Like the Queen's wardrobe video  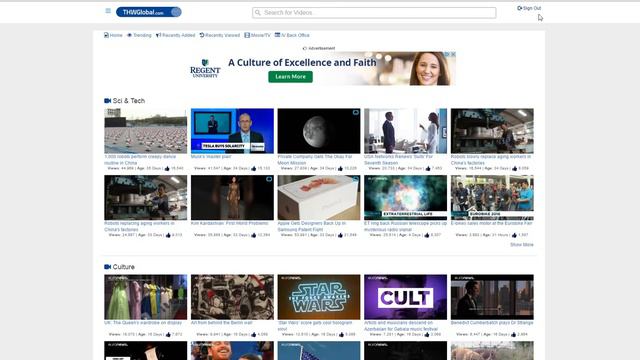click(168, 334)
